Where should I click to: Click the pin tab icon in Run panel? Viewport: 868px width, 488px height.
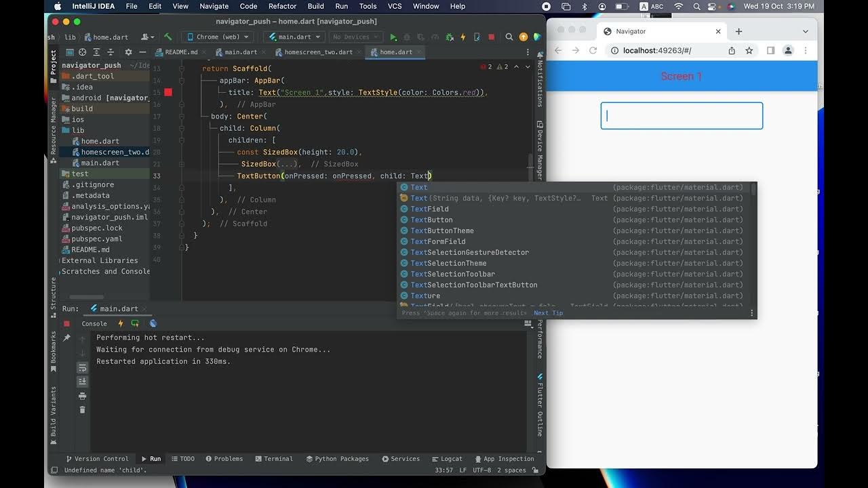coord(67,338)
